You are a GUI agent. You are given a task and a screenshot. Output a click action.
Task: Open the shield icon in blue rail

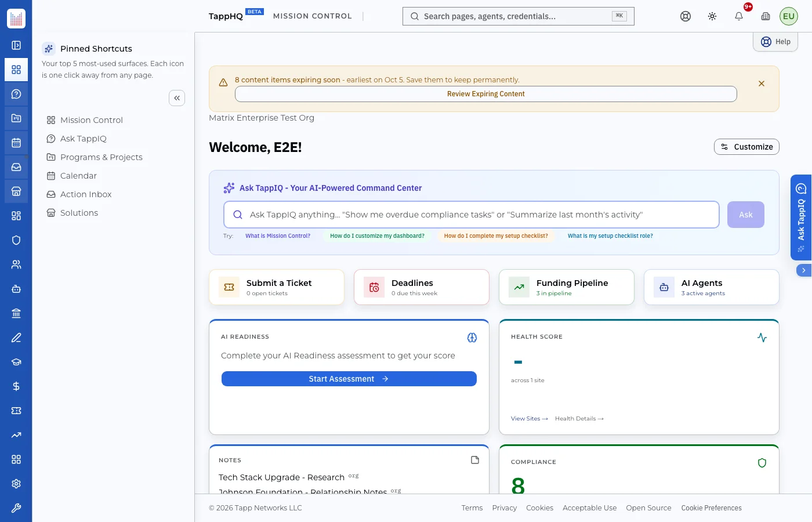tap(16, 240)
